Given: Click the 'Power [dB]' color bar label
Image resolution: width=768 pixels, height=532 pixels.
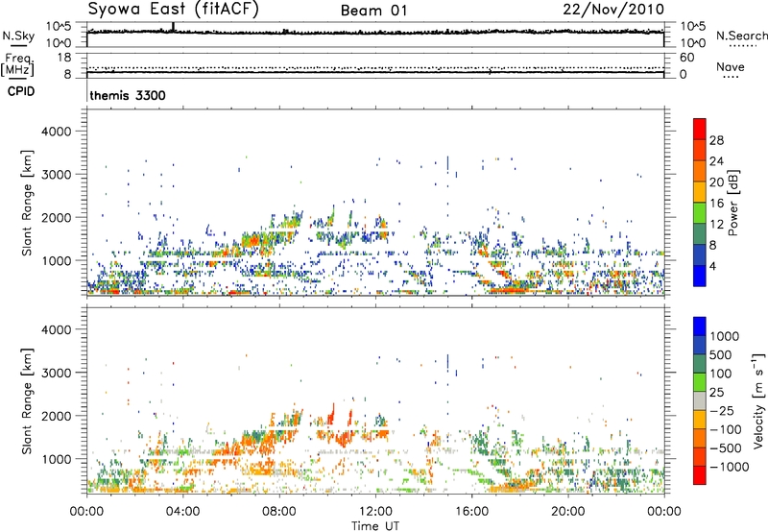Looking at the screenshot, I should (733, 203).
